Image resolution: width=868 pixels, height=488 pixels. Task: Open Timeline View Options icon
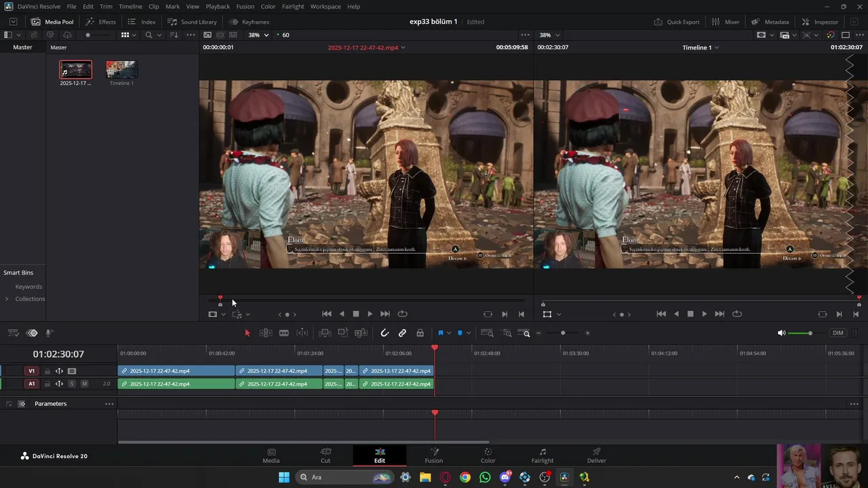point(13,333)
